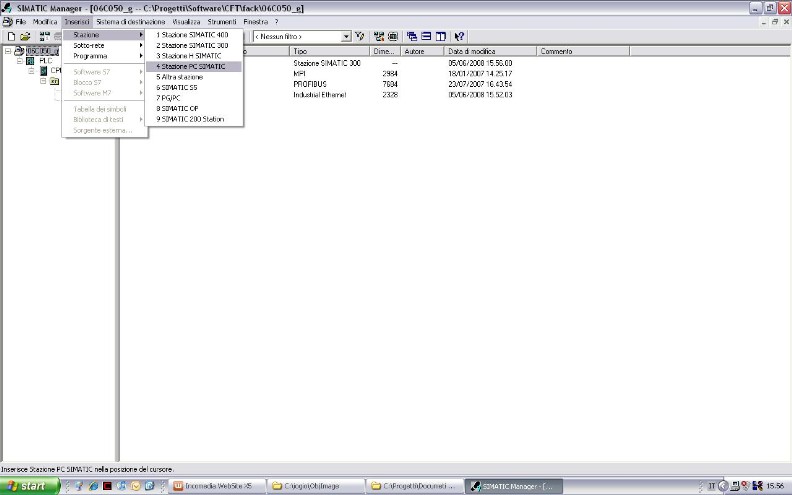Sort by the Tipo column header
Image resolution: width=792 pixels, height=495 pixels.
(x=329, y=51)
